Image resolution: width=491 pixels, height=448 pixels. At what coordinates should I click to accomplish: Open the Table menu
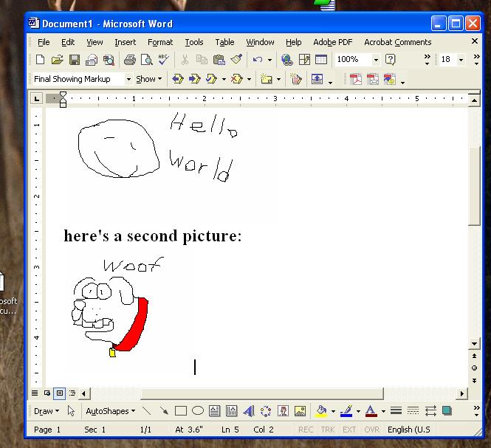(x=224, y=42)
